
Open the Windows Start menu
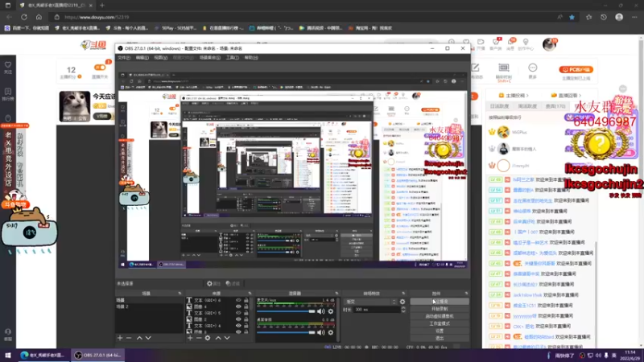pos(8,355)
